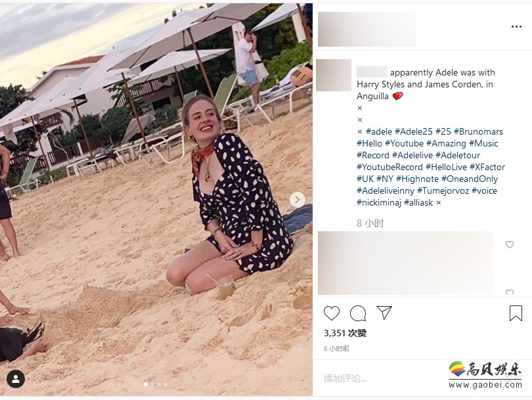The width and height of the screenshot is (532, 400).
Task: Go to next photo with arrow
Action: pyautogui.click(x=298, y=200)
